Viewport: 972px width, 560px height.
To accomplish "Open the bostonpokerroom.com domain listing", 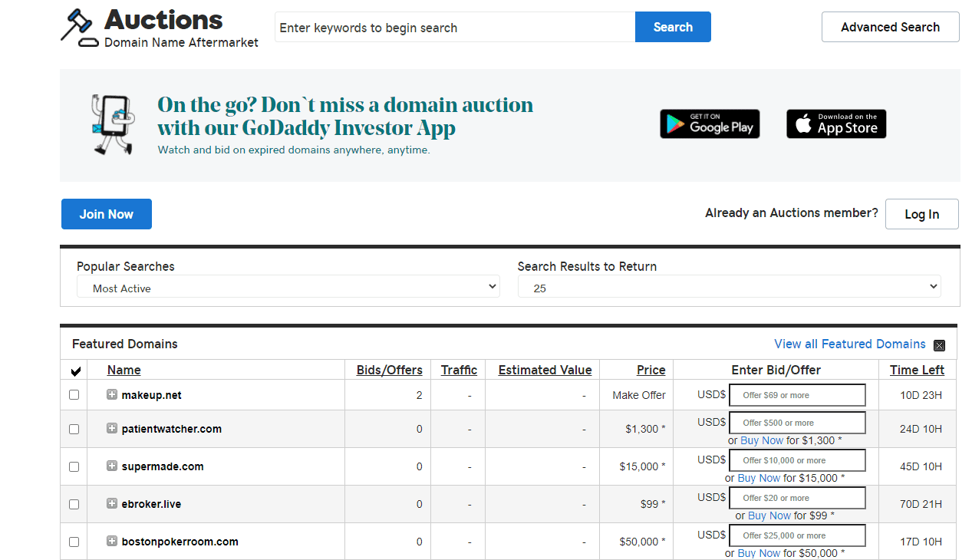I will click(180, 542).
